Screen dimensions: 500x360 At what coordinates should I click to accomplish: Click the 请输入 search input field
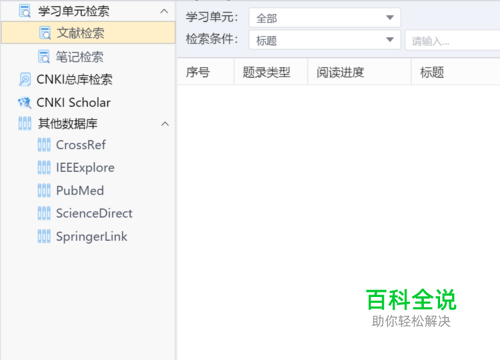pyautogui.click(x=453, y=41)
